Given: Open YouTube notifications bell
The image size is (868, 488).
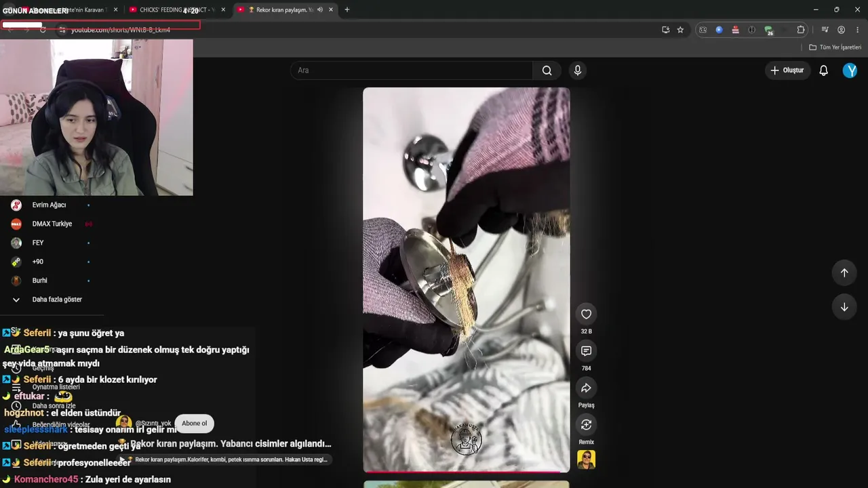Looking at the screenshot, I should click(823, 70).
